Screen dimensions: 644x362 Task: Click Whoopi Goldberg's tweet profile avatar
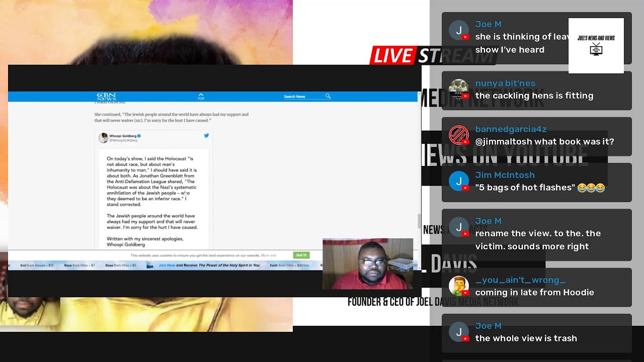(x=103, y=138)
